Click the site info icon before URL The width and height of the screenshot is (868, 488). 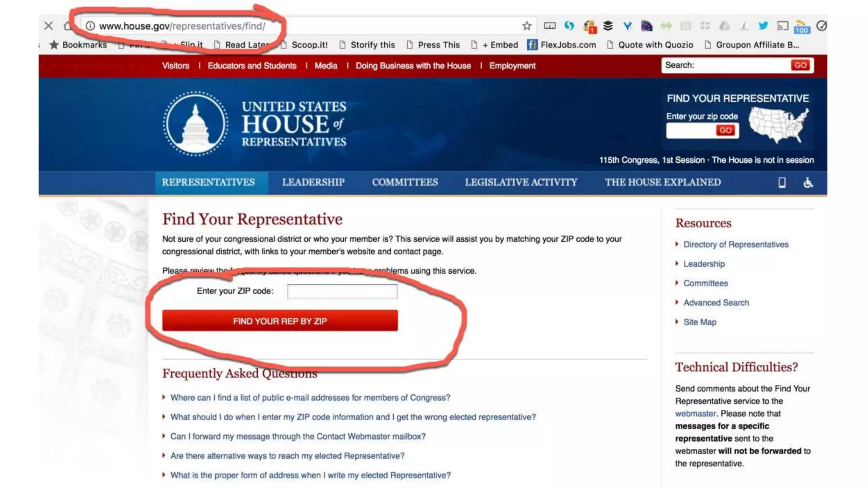point(90,26)
